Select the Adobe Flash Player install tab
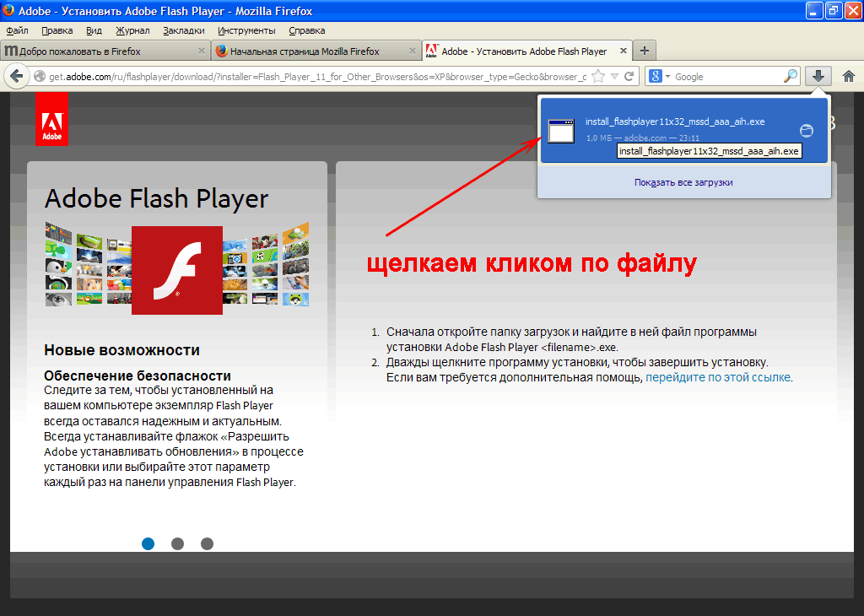This screenshot has width=864, height=616. click(x=527, y=51)
